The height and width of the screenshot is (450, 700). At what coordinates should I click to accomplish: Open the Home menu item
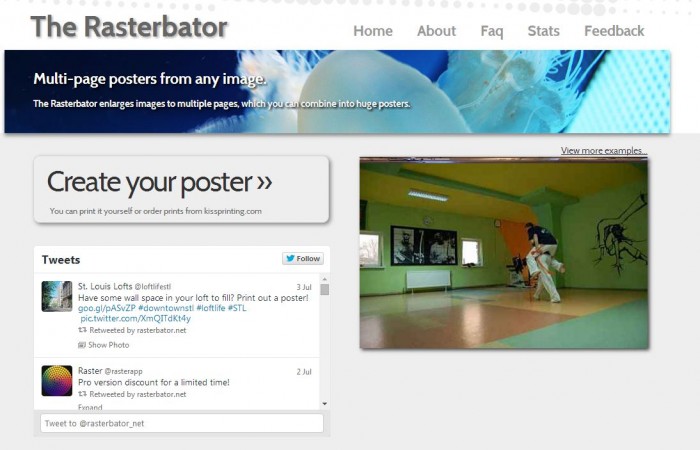coord(372,31)
